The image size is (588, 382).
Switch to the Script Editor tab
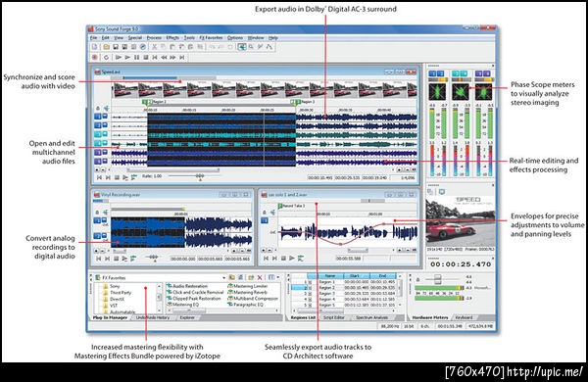pyautogui.click(x=334, y=317)
